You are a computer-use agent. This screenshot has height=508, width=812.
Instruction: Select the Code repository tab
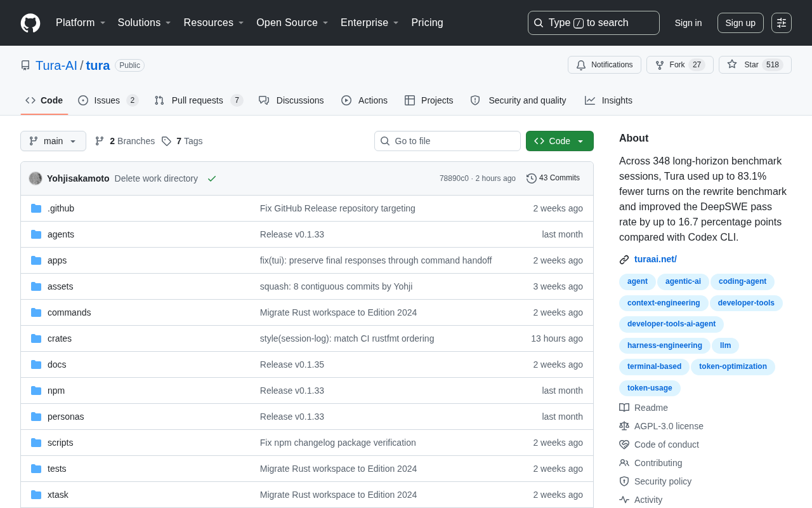pyautogui.click(x=44, y=100)
